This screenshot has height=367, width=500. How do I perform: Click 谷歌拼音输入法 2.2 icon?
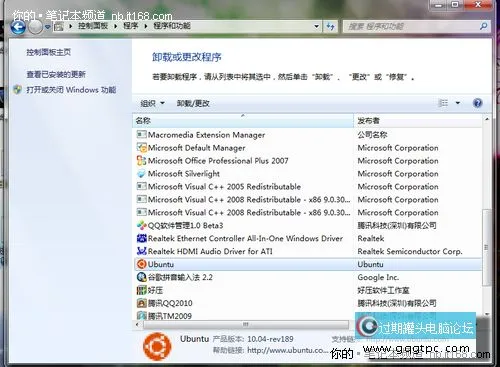click(141, 277)
